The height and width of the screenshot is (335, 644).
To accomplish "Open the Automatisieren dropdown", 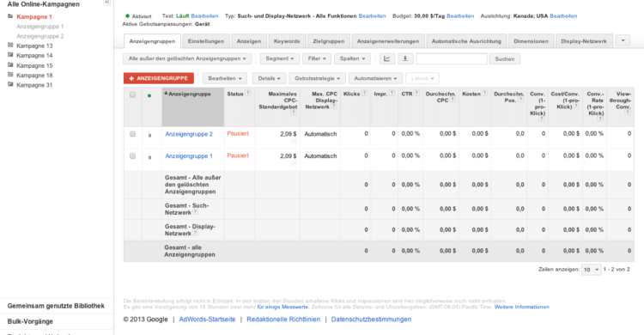I will click(x=375, y=78).
